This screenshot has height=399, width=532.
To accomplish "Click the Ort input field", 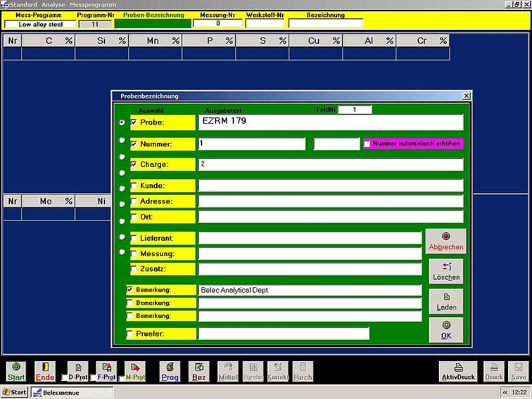I will [331, 217].
